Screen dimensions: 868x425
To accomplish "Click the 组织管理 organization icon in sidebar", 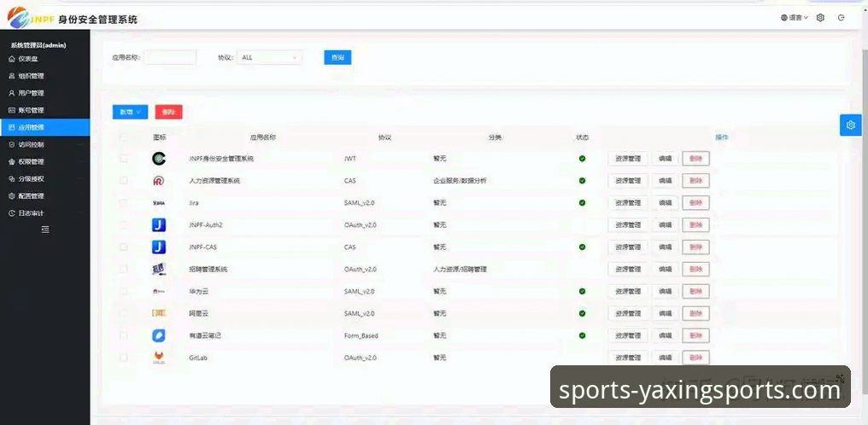I will (12, 76).
